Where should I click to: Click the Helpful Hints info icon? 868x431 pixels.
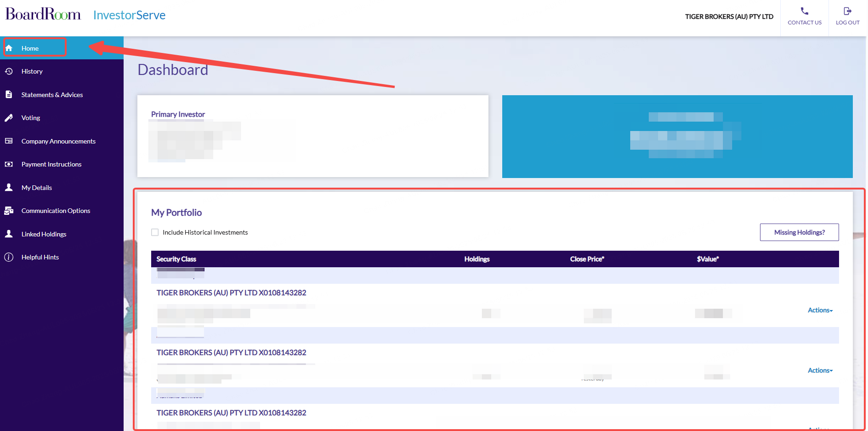(9, 257)
